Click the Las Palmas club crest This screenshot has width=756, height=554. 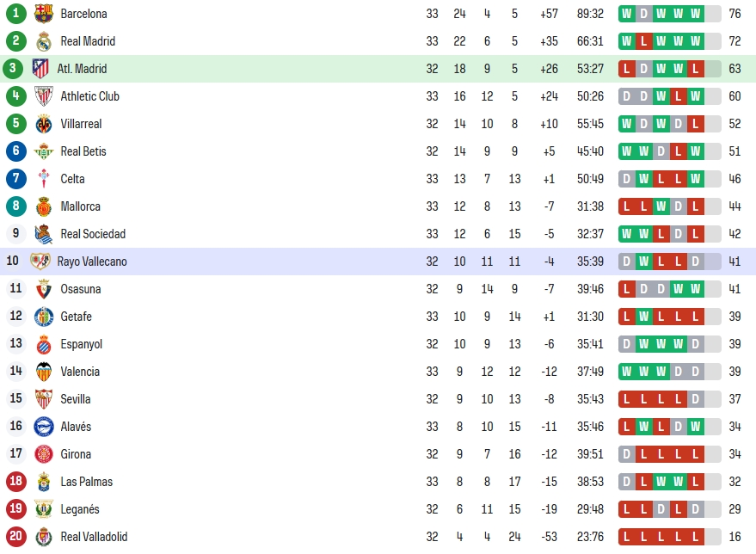coord(44,481)
